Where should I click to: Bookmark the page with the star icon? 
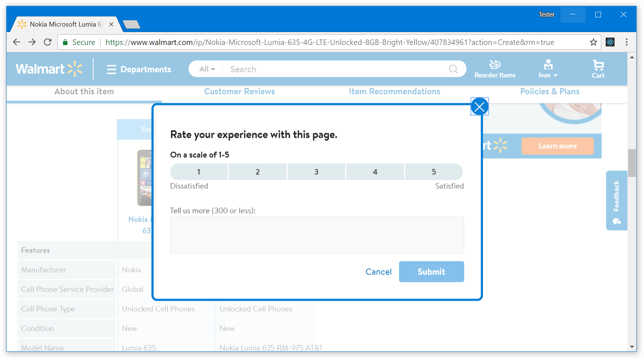click(x=594, y=42)
